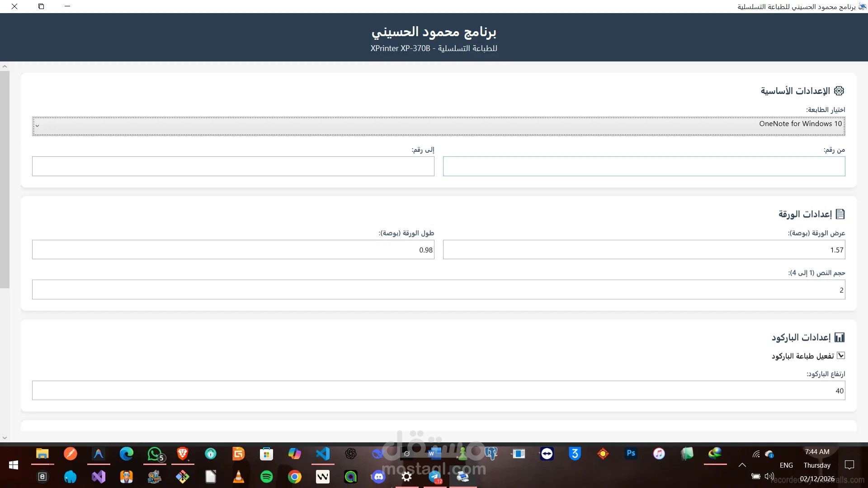Open Spotify in the taskbar
The width and height of the screenshot is (868, 488).
coord(267,477)
